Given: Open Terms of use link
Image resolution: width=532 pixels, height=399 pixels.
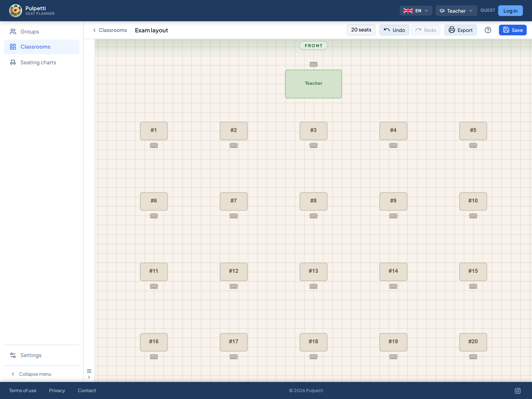Looking at the screenshot, I should (x=23, y=390).
